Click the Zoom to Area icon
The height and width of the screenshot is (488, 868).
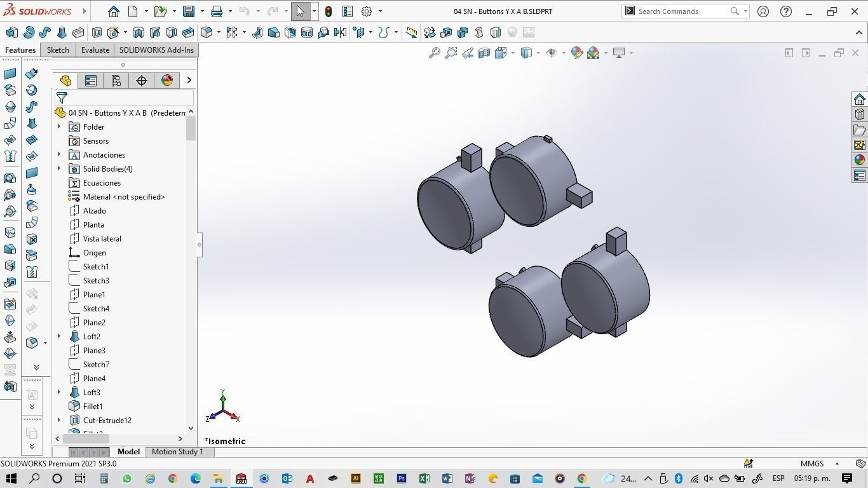coord(451,53)
